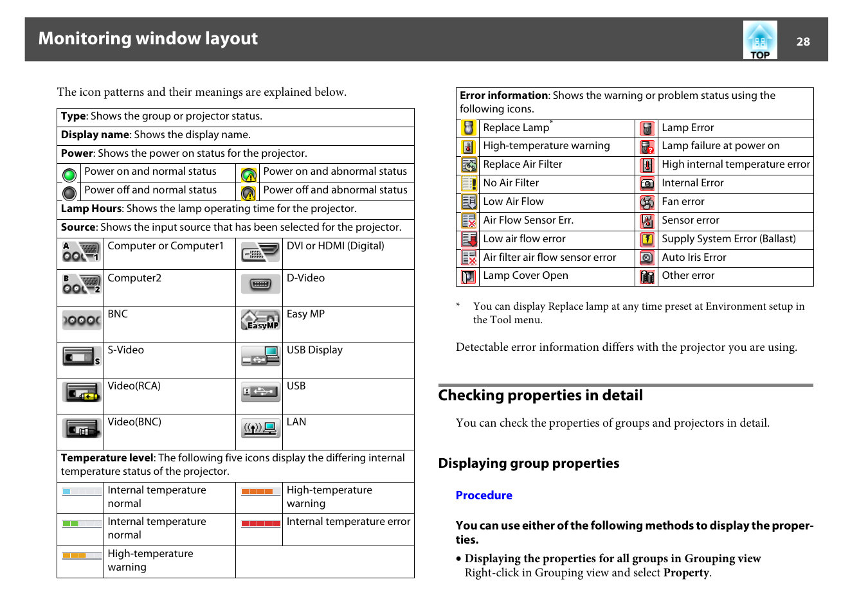The width and height of the screenshot is (868, 613).
Task: Click the power off abnormal status warning icon
Action: 249,193
